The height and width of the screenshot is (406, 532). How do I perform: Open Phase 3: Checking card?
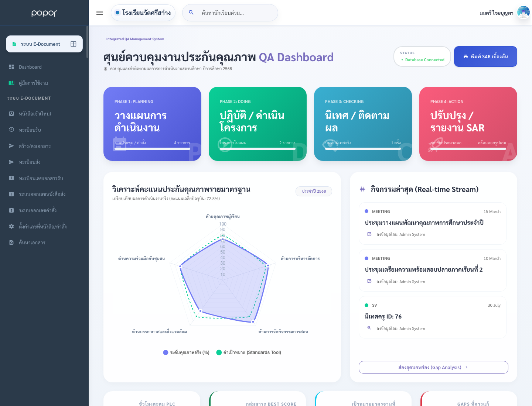coord(363,124)
